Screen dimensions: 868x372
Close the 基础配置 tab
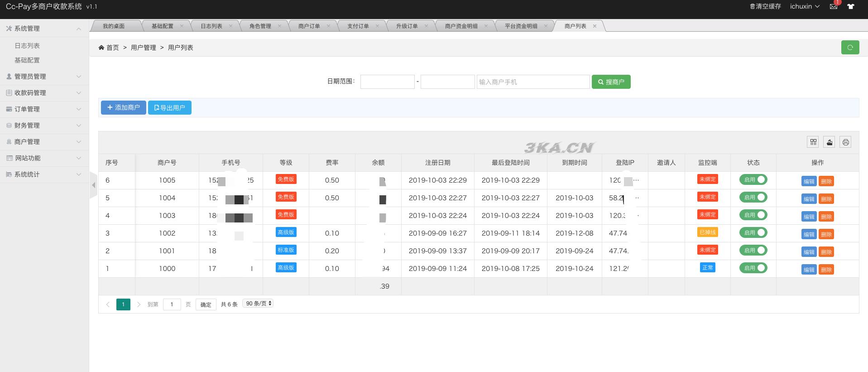point(182,26)
